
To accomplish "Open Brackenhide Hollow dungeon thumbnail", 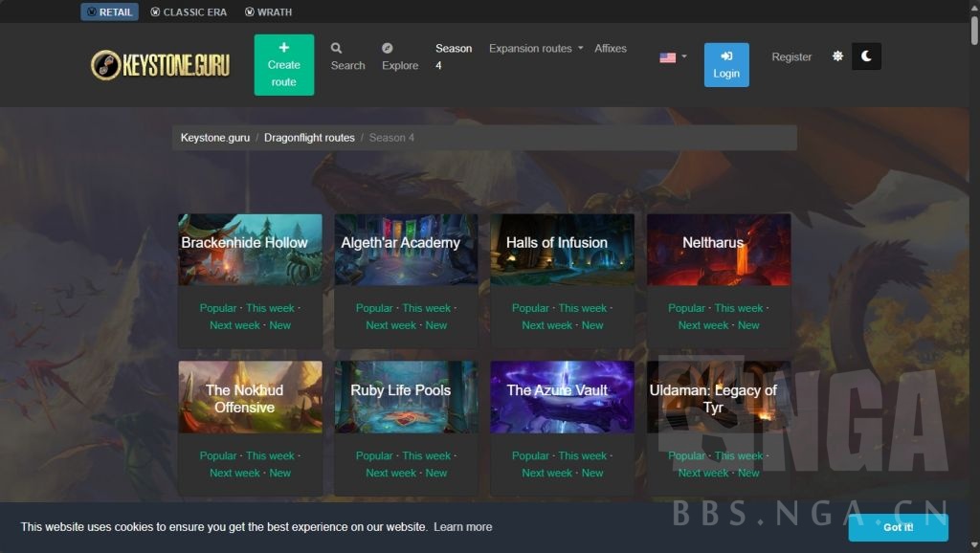I will pyautogui.click(x=250, y=250).
